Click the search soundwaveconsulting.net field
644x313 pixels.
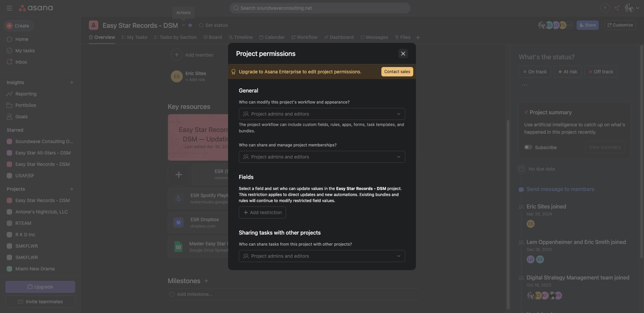tap(320, 8)
